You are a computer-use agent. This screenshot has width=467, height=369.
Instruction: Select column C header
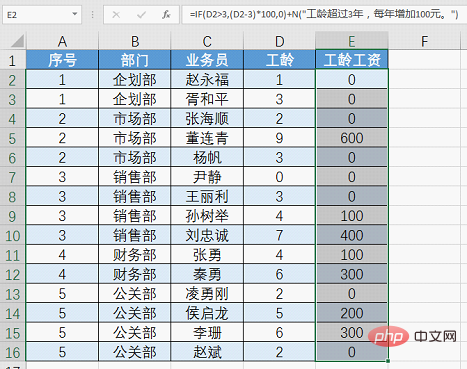click(x=207, y=41)
